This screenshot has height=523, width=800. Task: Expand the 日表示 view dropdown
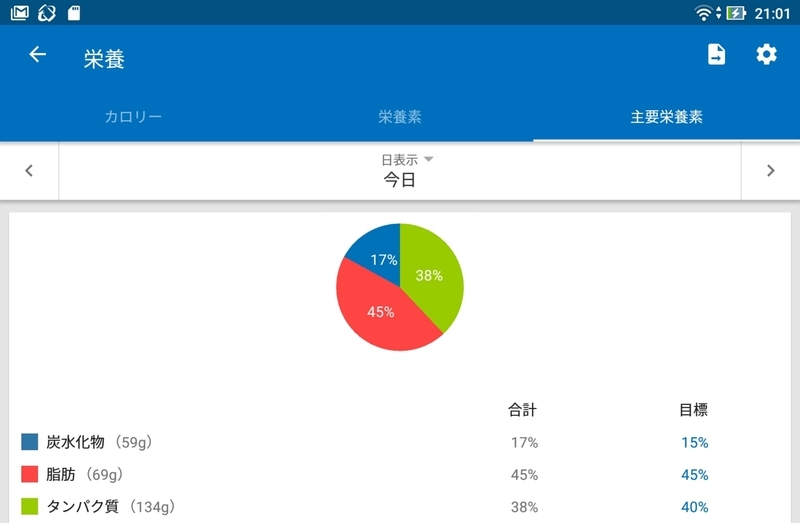[407, 160]
